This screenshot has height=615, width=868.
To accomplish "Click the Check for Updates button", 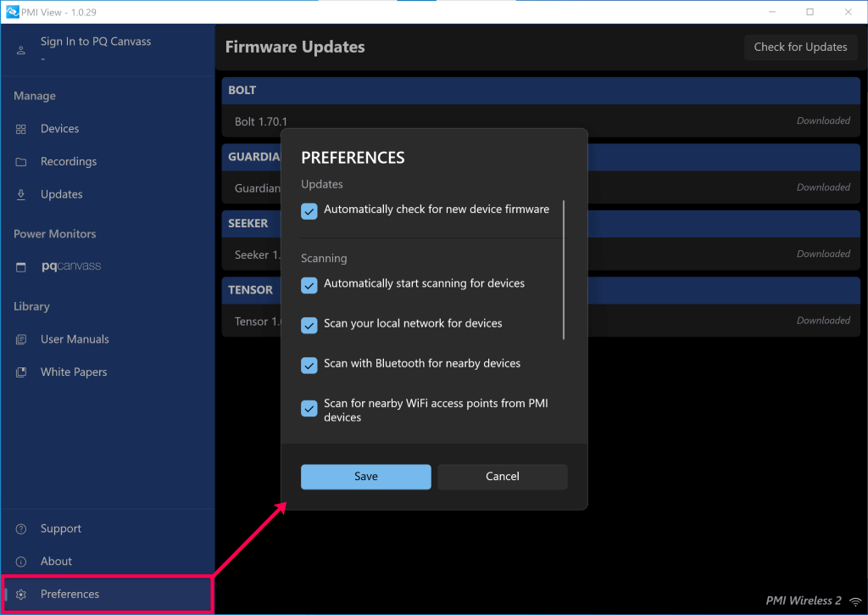I will tap(800, 47).
